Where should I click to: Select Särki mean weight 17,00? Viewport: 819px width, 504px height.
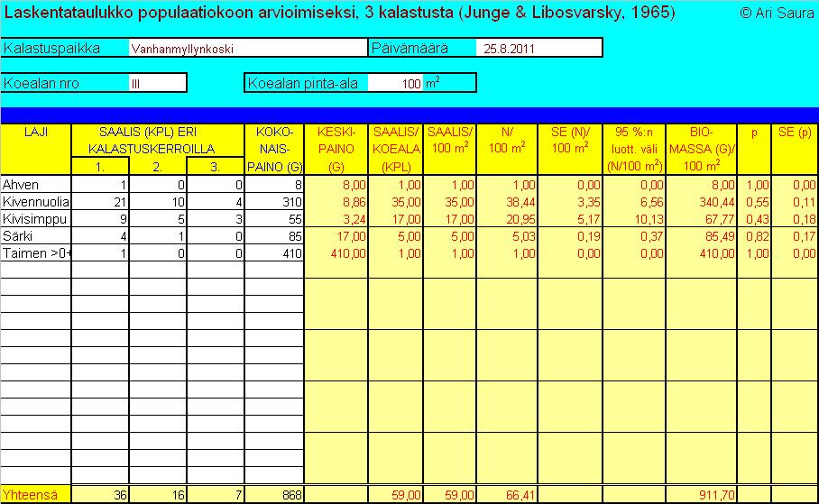[336, 236]
